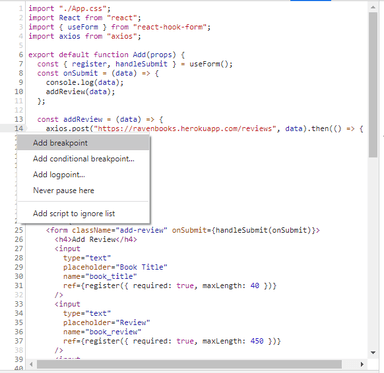Click line number 31 in gutter
This screenshot has height=373, width=384.
tap(19, 286)
